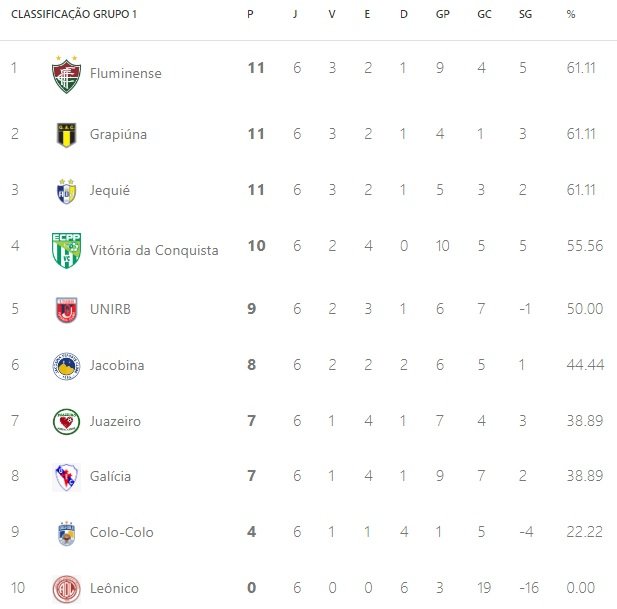Click the Classificação Grupo 1 heading
617x609 pixels.
click(74, 14)
